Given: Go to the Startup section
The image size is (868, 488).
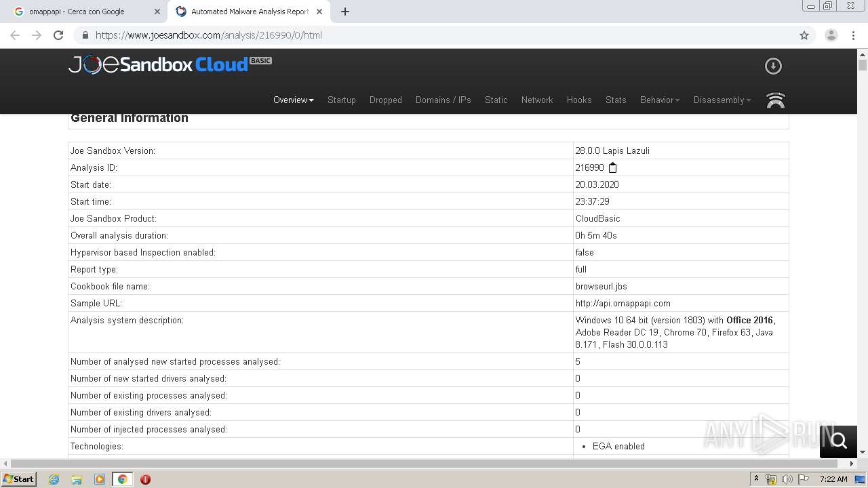Looking at the screenshot, I should pos(342,100).
